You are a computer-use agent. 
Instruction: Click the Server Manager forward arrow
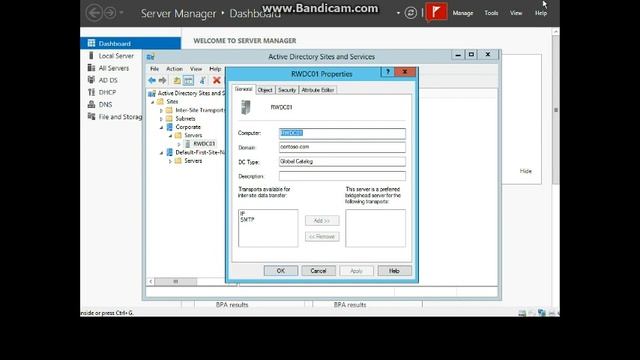coord(110,13)
